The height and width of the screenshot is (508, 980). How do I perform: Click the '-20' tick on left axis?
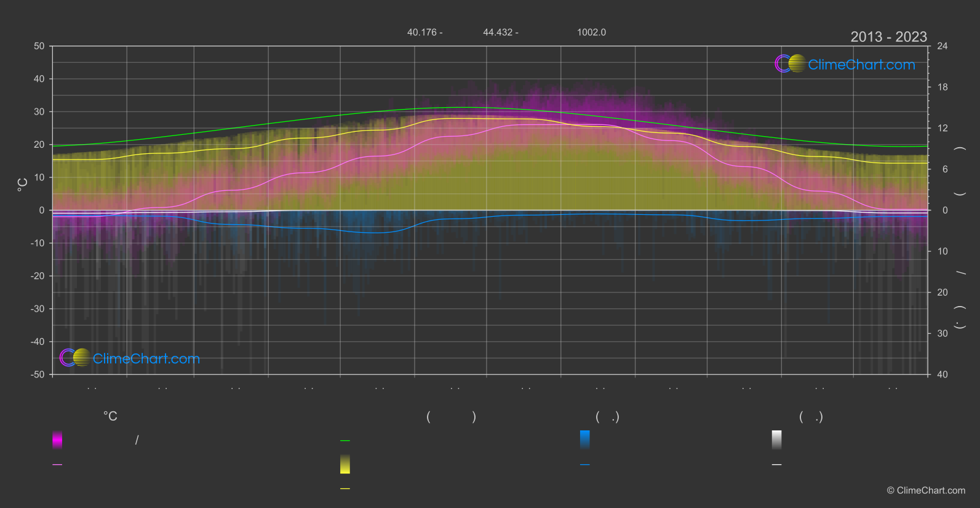38,276
